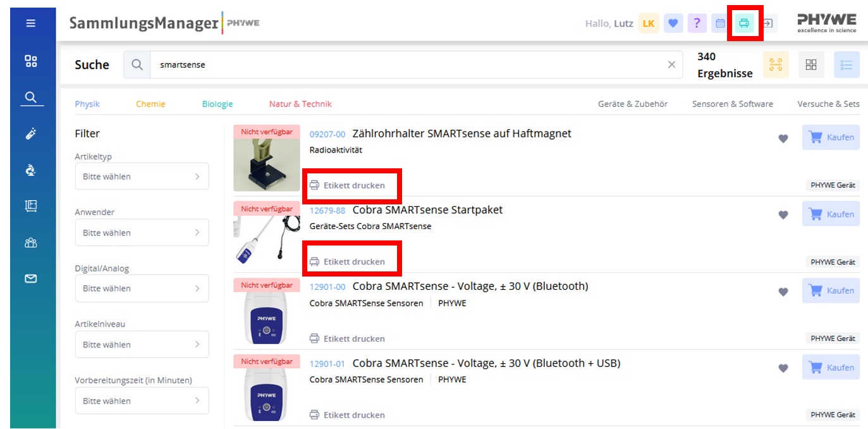The width and height of the screenshot is (868, 429).
Task: Open the yellow scanner icon
Action: [x=776, y=65]
